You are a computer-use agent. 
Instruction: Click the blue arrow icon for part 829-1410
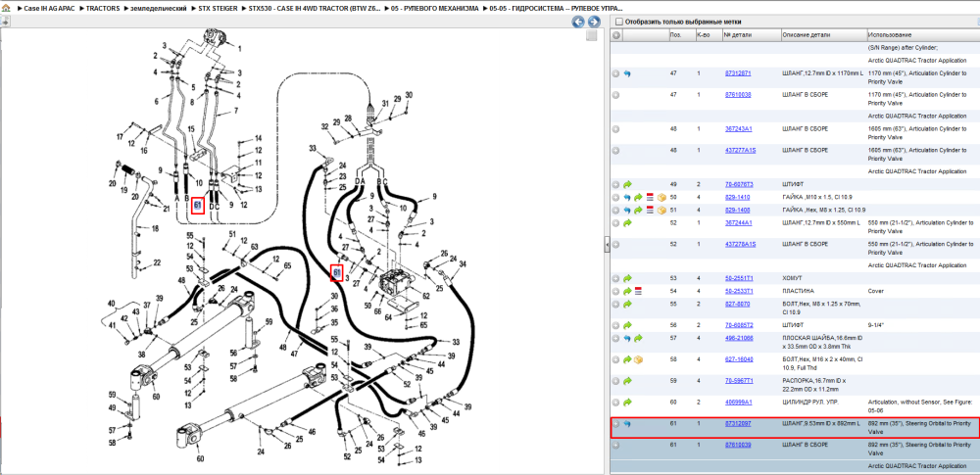(x=627, y=197)
